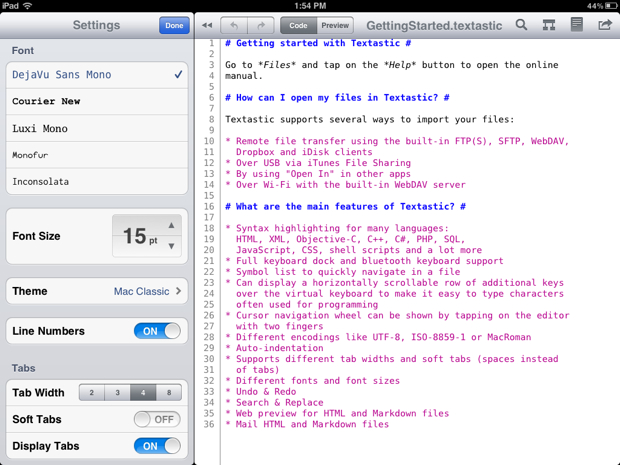Tap the clock 1:54 PM
The height and width of the screenshot is (465, 620).
click(310, 6)
